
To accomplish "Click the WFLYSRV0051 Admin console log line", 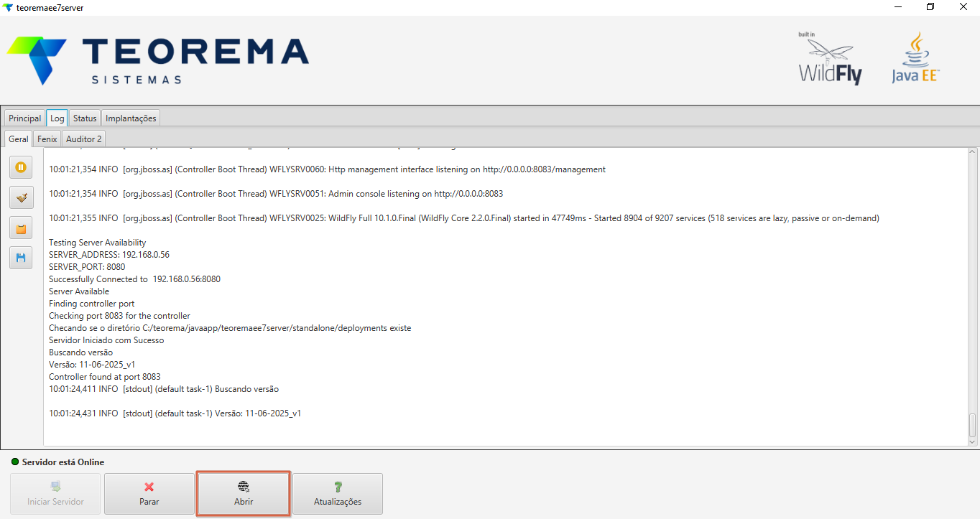I will tap(276, 194).
